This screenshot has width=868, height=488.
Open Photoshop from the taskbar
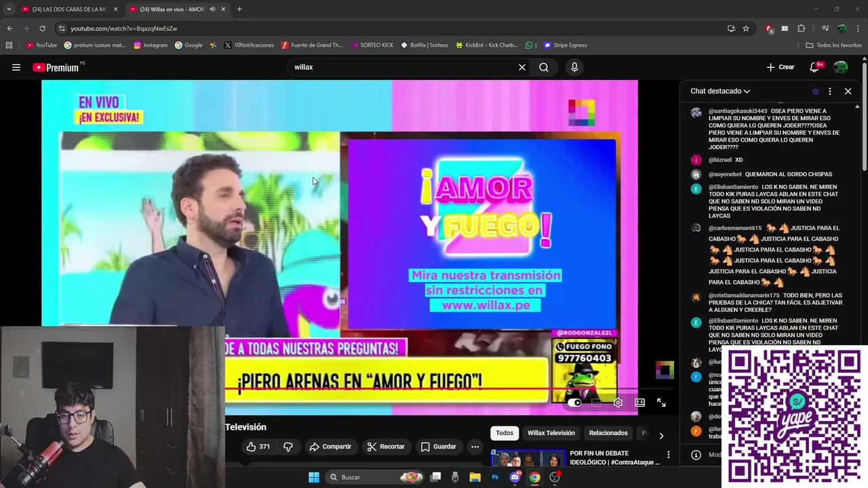(495, 477)
